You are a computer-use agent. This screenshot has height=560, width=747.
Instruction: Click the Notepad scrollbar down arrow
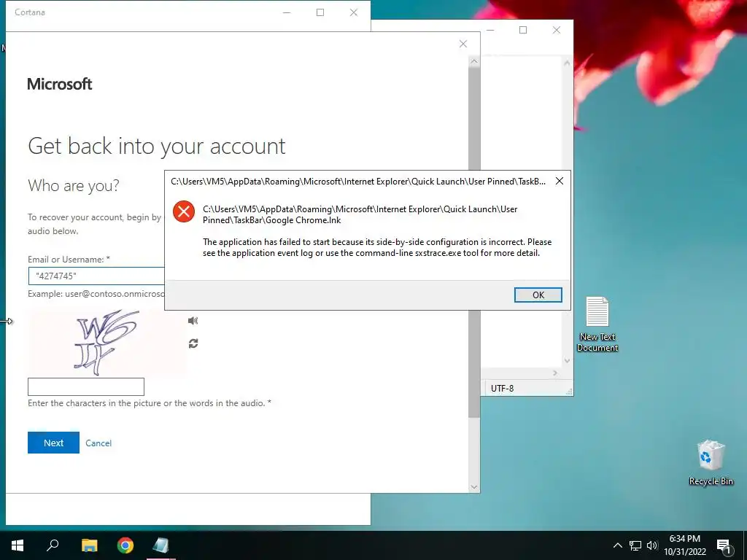coord(567,360)
